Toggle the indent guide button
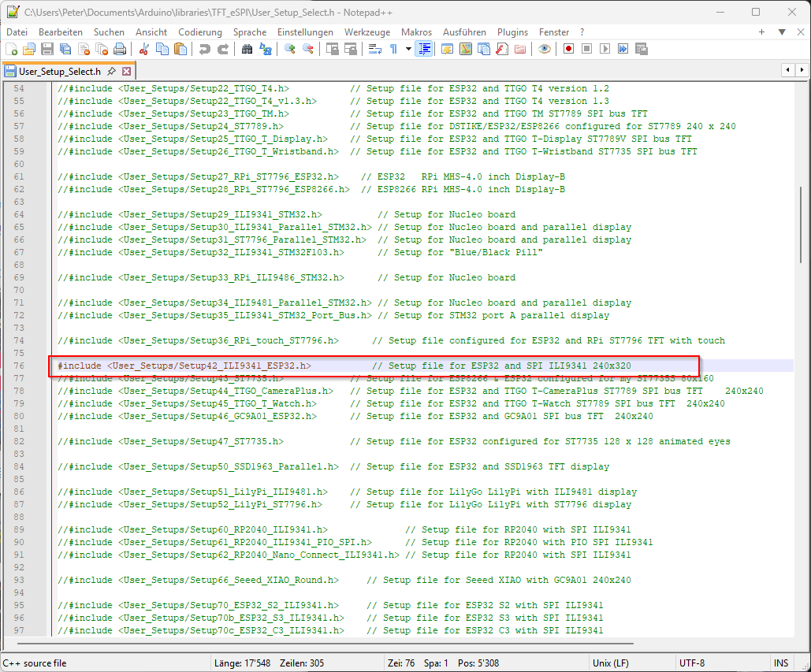Viewport: 811px width, 672px height. point(424,49)
